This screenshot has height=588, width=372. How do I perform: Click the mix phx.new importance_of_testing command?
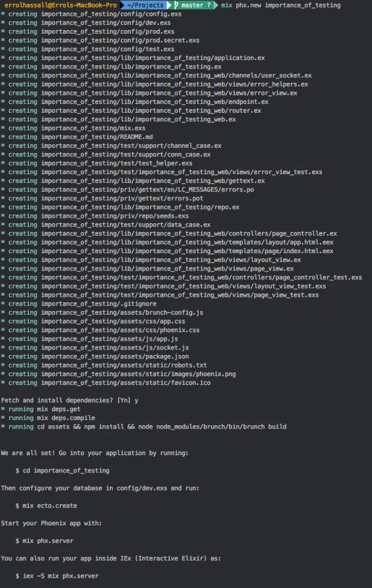281,5
